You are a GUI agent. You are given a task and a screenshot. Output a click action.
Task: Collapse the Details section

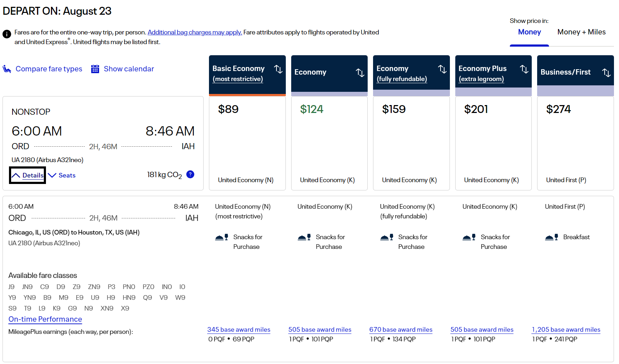pos(28,175)
